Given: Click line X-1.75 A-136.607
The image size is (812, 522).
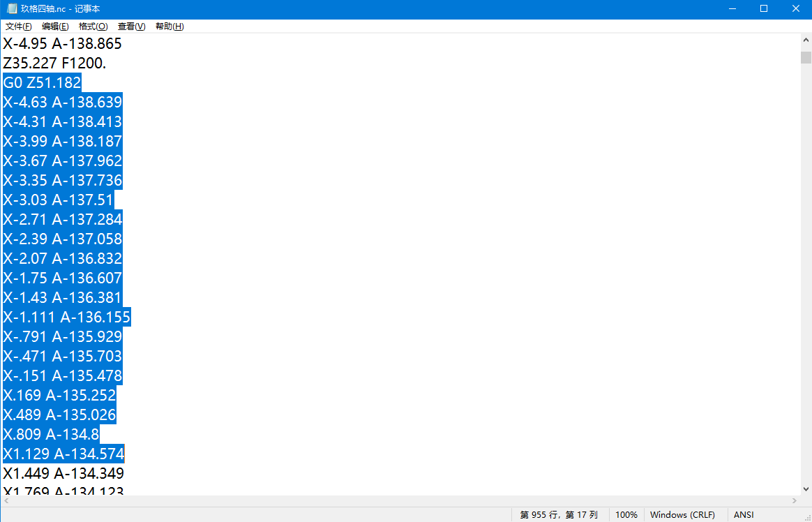Looking at the screenshot, I should pyautogui.click(x=62, y=278).
